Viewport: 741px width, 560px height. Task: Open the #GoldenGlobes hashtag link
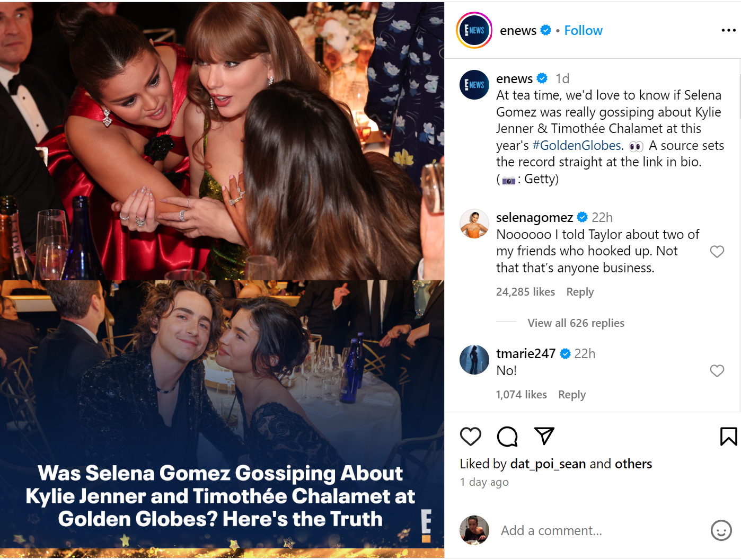pyautogui.click(x=576, y=146)
